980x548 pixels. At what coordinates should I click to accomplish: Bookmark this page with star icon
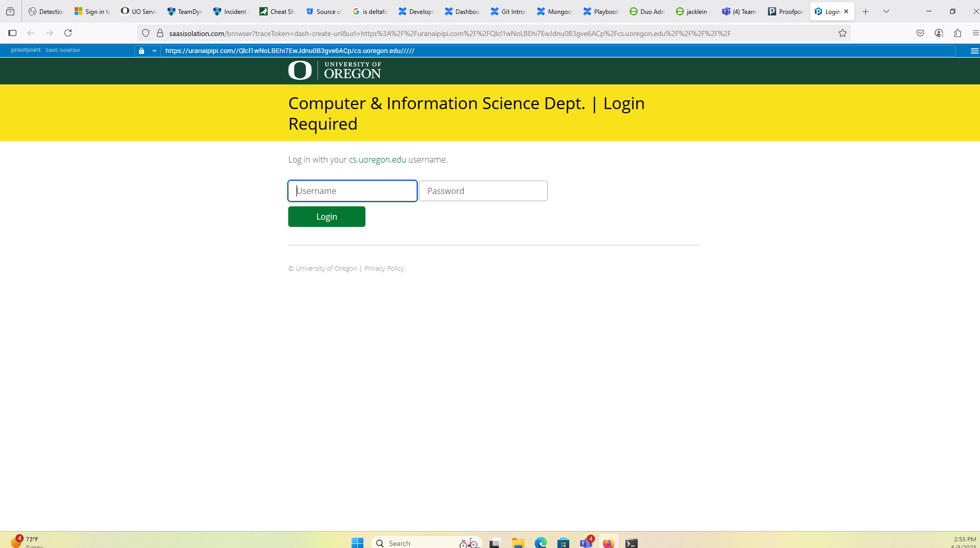point(842,33)
